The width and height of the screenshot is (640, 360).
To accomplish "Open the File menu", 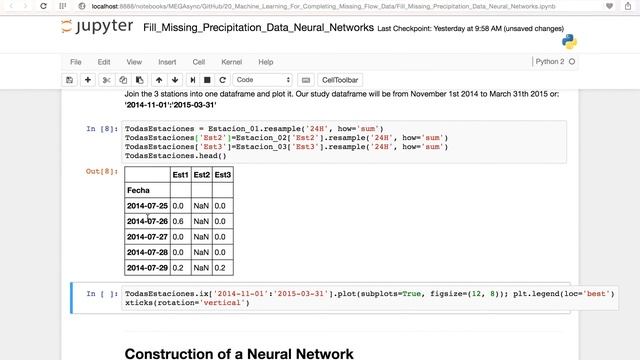I will tap(76, 62).
